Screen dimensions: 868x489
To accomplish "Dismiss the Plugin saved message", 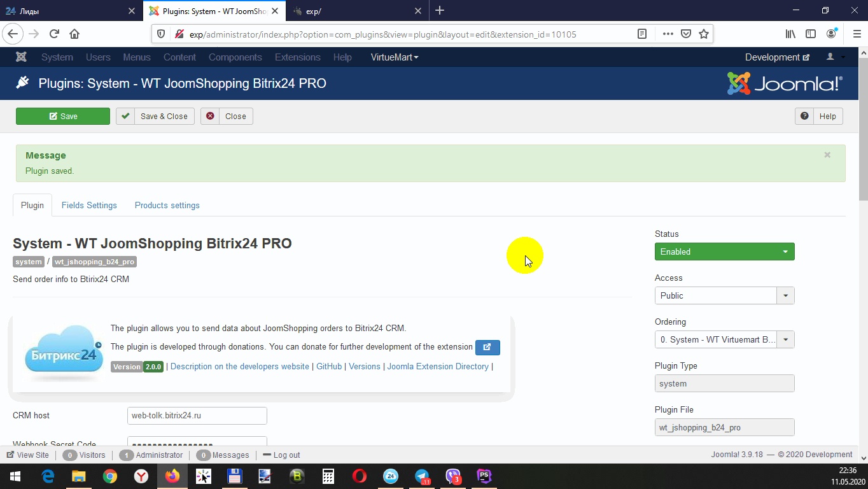I will point(827,155).
